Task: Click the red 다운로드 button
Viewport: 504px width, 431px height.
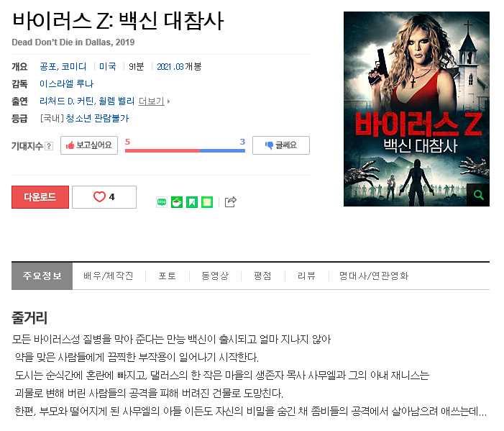Action: point(40,197)
